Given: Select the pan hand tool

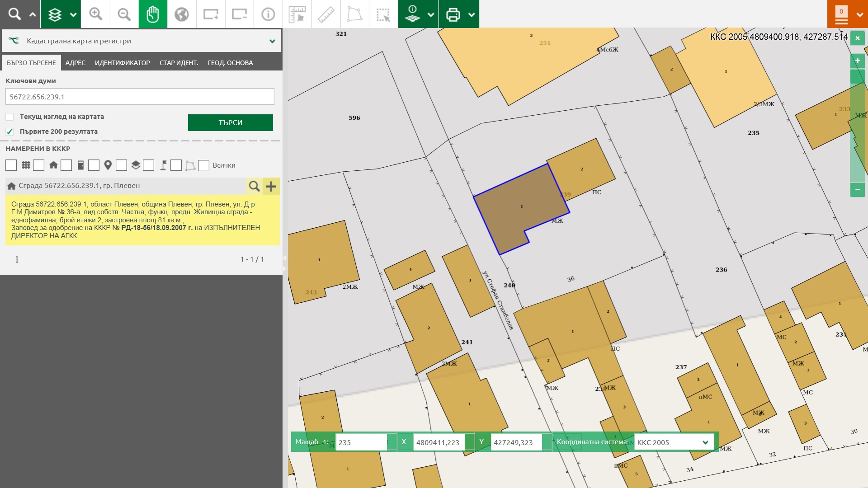Looking at the screenshot, I should point(153,14).
